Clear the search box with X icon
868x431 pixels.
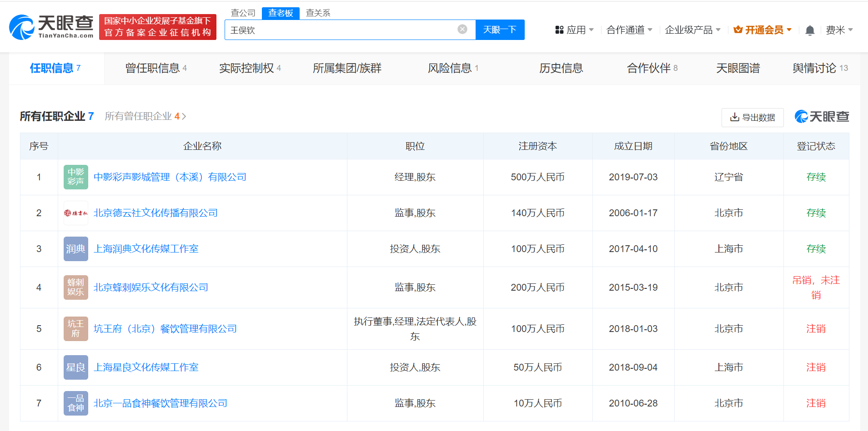click(x=462, y=30)
